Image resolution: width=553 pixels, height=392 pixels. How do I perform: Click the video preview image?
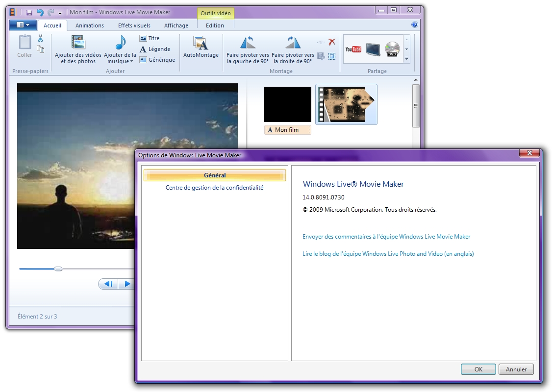[x=127, y=166]
